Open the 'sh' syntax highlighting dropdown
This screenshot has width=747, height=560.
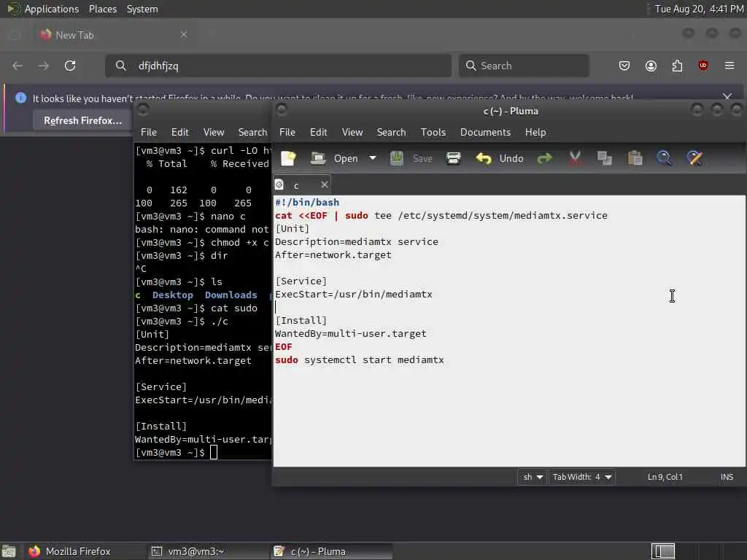pos(532,477)
